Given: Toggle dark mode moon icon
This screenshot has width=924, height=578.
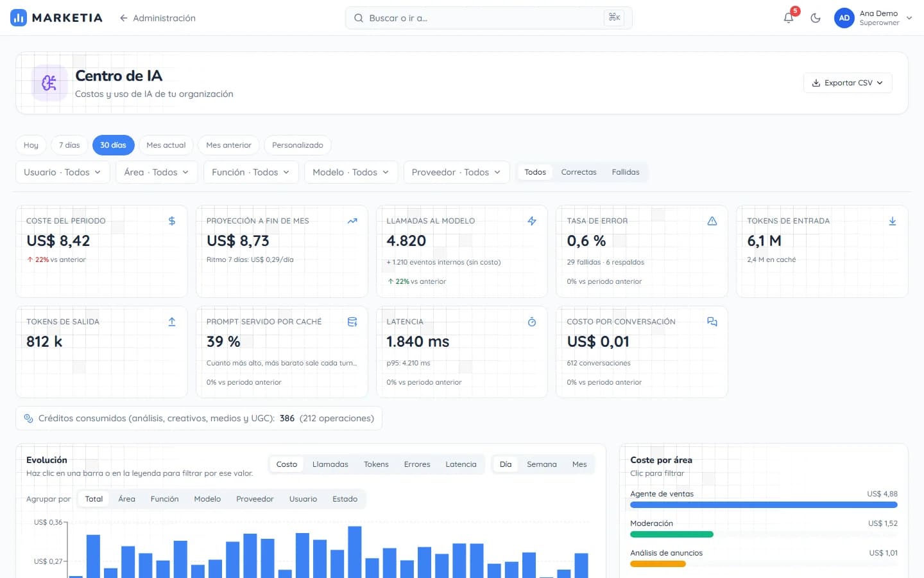Looking at the screenshot, I should 816,18.
